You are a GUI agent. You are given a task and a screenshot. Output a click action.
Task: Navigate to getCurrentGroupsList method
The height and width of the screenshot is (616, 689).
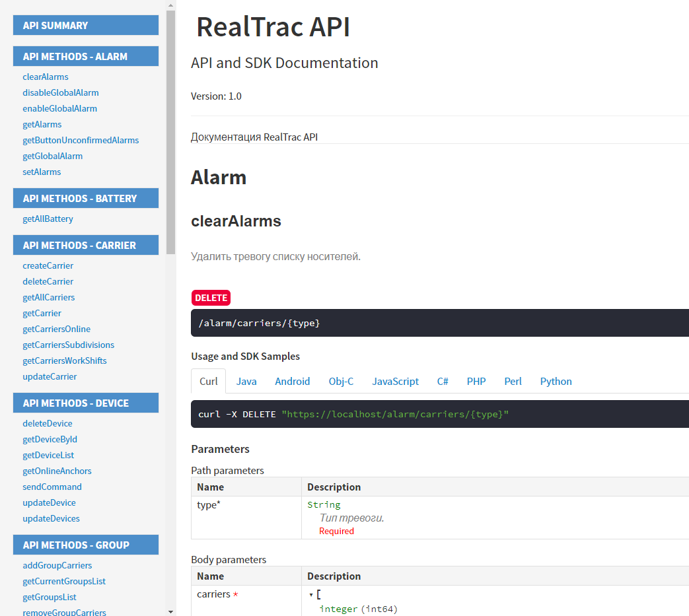coord(64,581)
